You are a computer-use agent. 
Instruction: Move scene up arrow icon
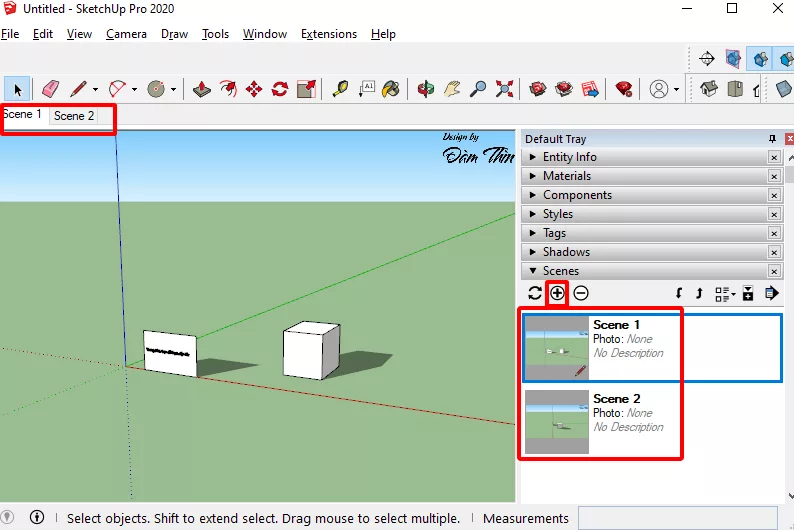[699, 294]
